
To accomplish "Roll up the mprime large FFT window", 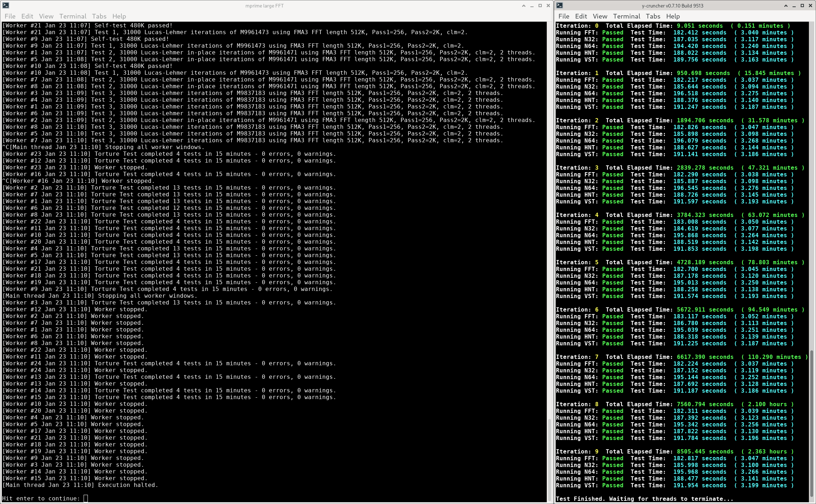I will 524,6.
